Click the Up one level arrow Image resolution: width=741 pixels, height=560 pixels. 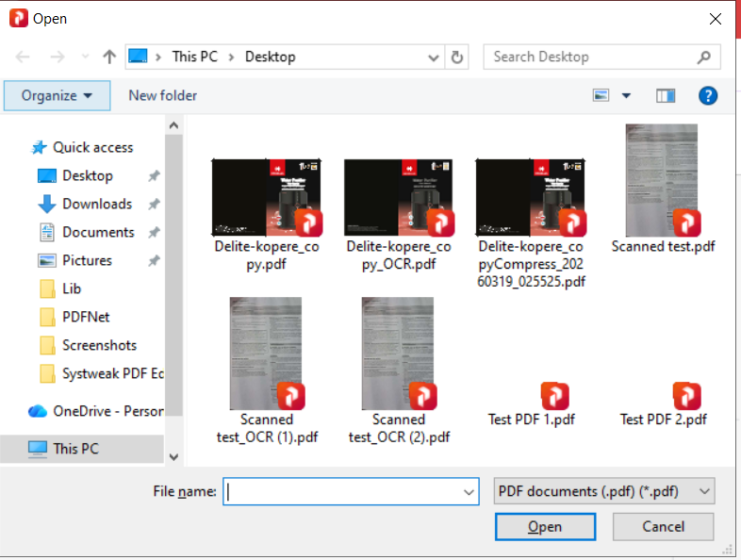pyautogui.click(x=109, y=57)
